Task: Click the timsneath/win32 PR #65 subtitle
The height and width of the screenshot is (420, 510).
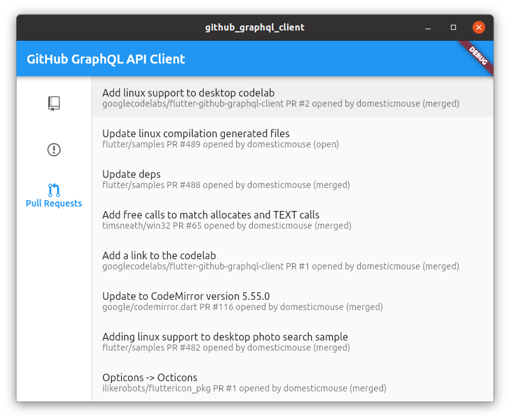Action: tap(227, 226)
